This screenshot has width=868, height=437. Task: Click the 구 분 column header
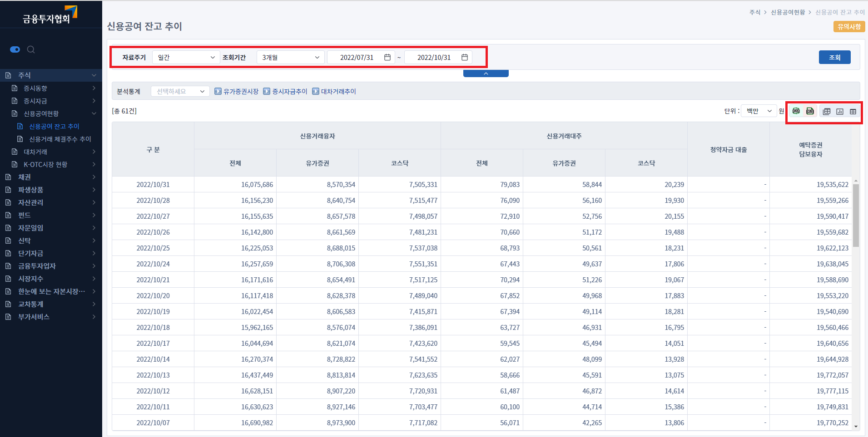click(153, 149)
